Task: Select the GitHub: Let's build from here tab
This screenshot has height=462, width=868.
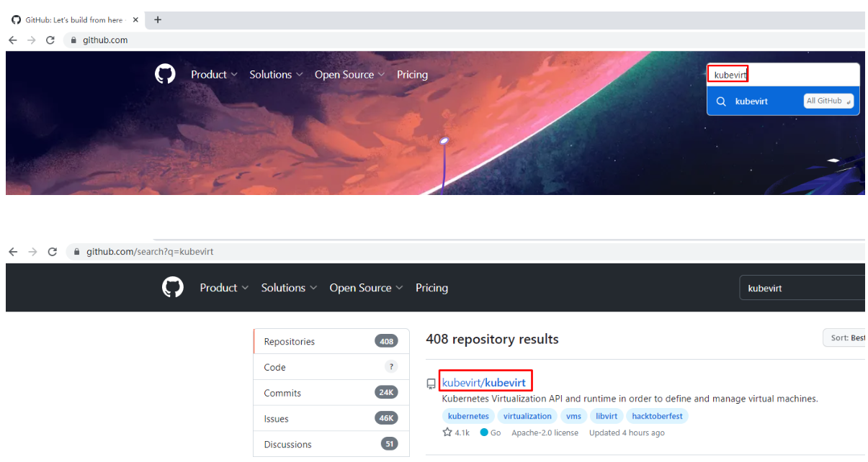Action: coord(76,20)
